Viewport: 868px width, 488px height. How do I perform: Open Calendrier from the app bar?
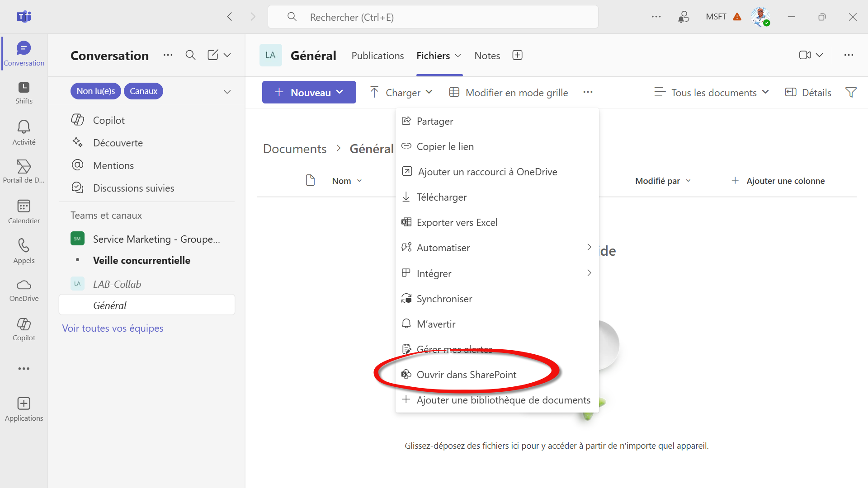[x=24, y=211]
